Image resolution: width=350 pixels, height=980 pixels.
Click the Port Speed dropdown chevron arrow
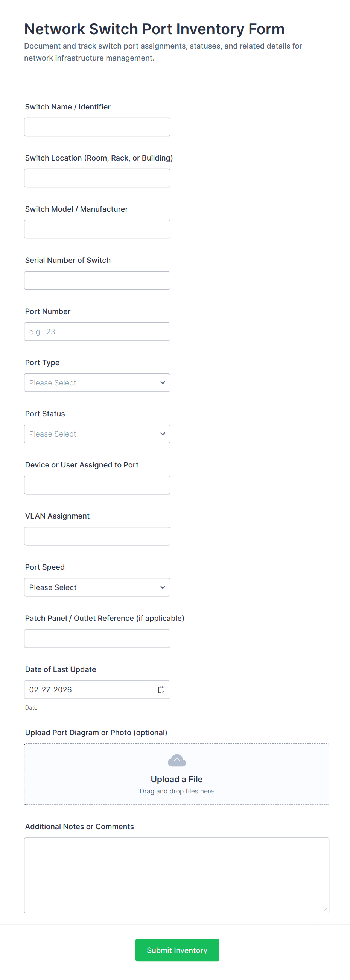[x=163, y=587]
